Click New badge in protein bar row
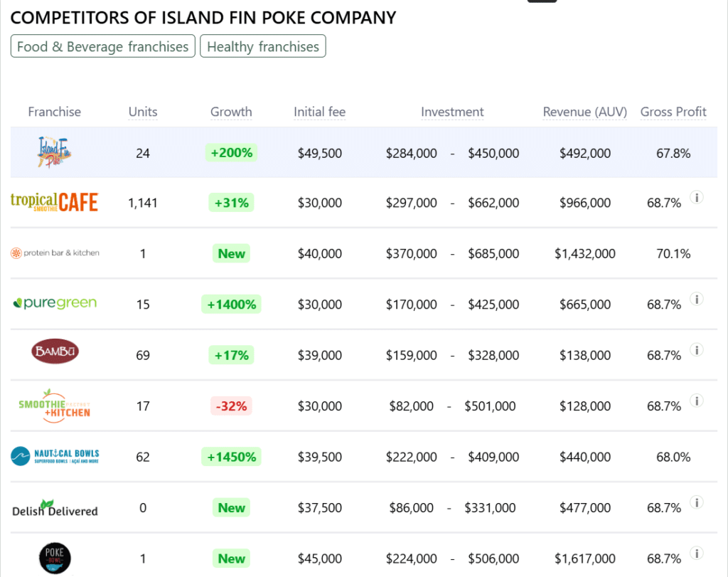The width and height of the screenshot is (728, 577). (x=231, y=254)
